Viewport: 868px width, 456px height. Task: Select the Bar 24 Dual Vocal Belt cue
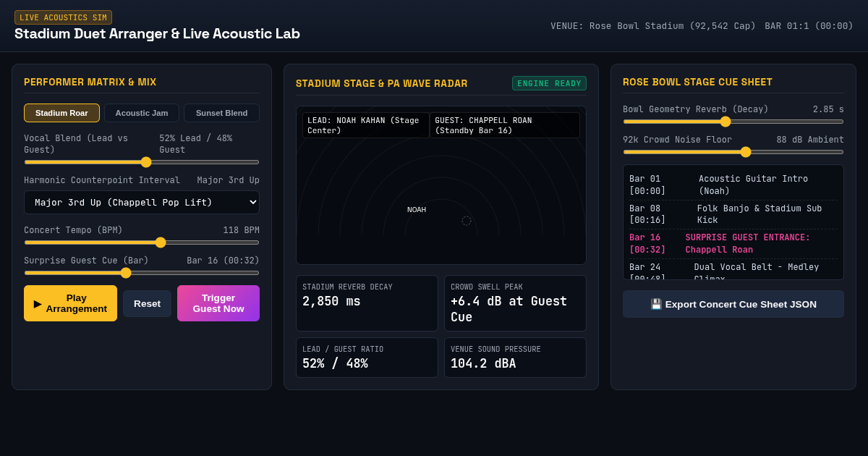point(733,270)
